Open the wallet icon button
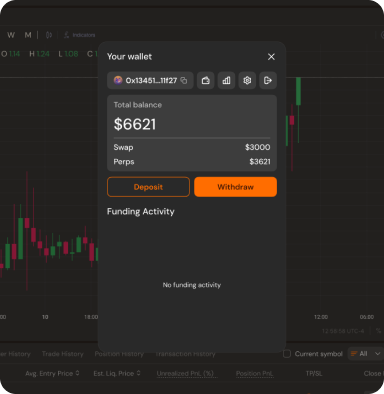The height and width of the screenshot is (394, 384). (x=206, y=80)
